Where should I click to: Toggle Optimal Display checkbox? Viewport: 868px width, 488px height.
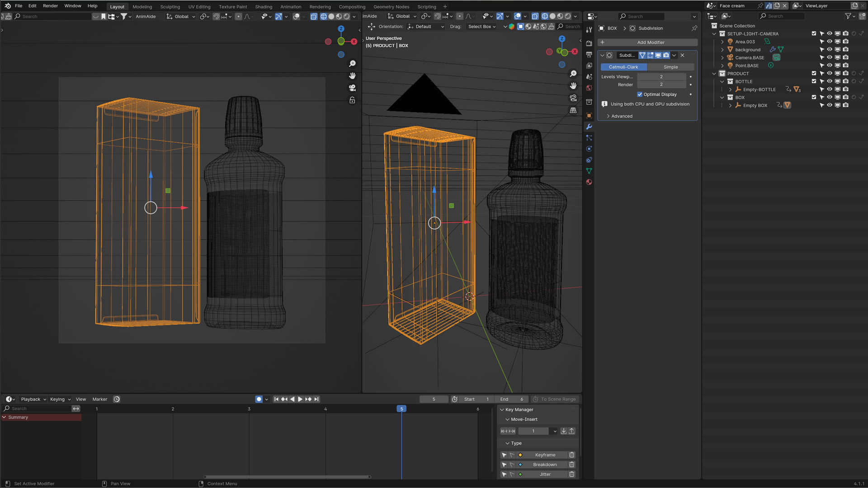(640, 94)
